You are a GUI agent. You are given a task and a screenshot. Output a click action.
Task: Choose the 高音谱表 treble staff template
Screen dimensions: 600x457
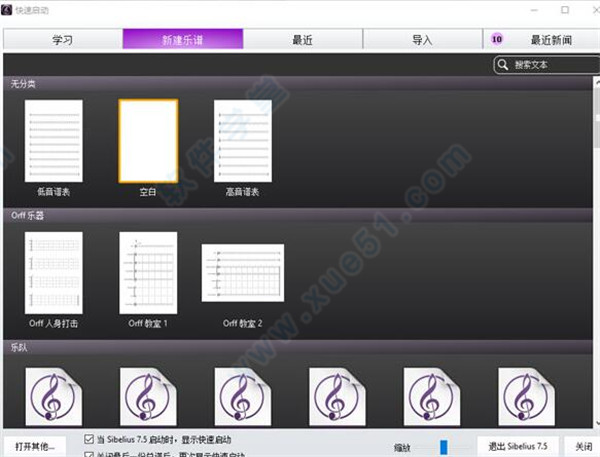pos(242,141)
